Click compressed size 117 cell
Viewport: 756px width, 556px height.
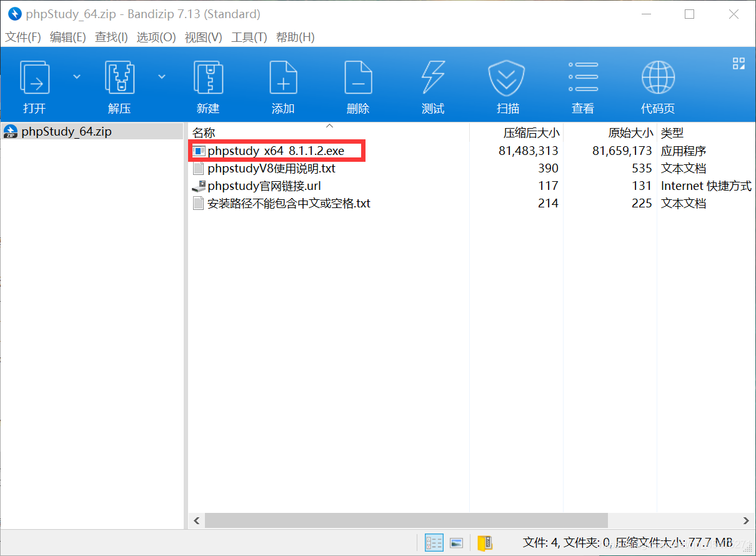coord(548,186)
